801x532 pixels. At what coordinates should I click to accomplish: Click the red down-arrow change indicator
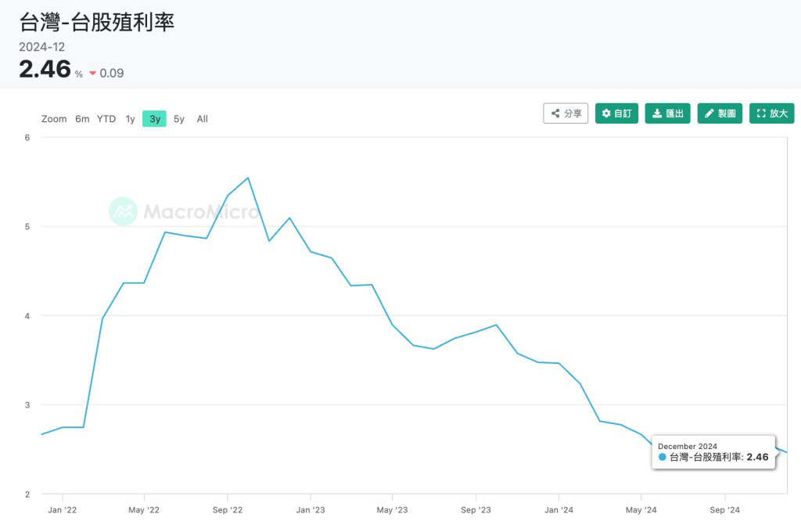pos(92,74)
